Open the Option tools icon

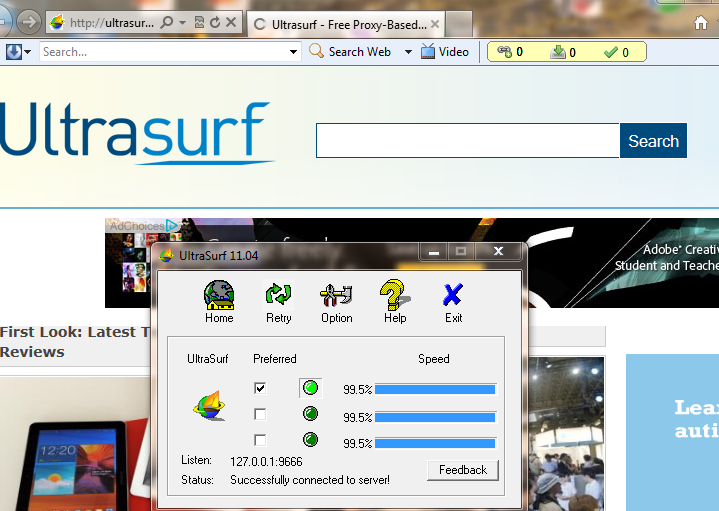coord(336,294)
